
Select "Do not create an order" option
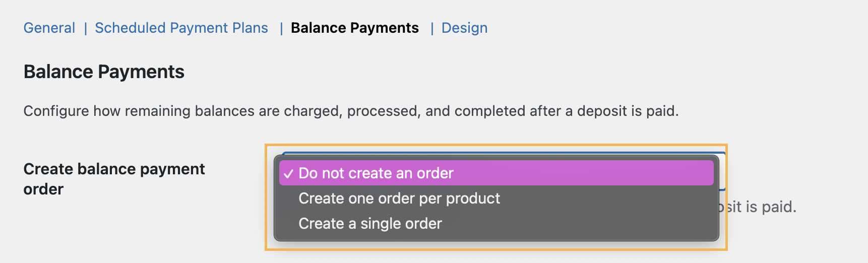[x=376, y=173]
